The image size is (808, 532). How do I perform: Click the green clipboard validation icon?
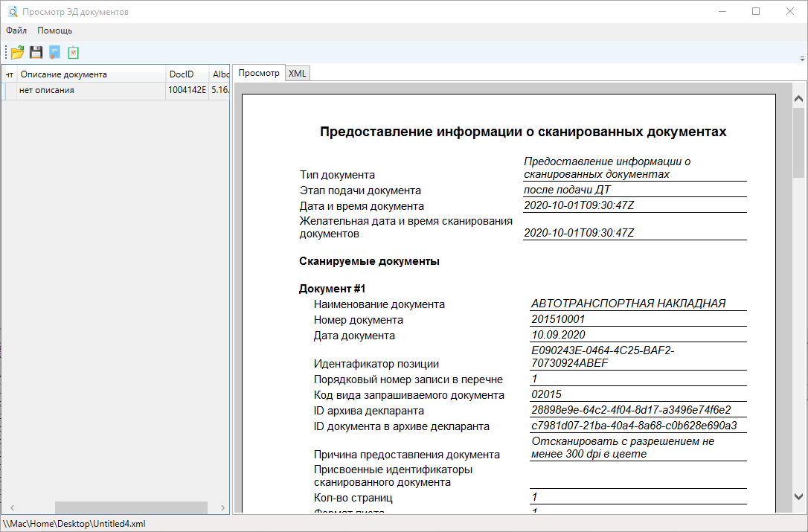[73, 52]
